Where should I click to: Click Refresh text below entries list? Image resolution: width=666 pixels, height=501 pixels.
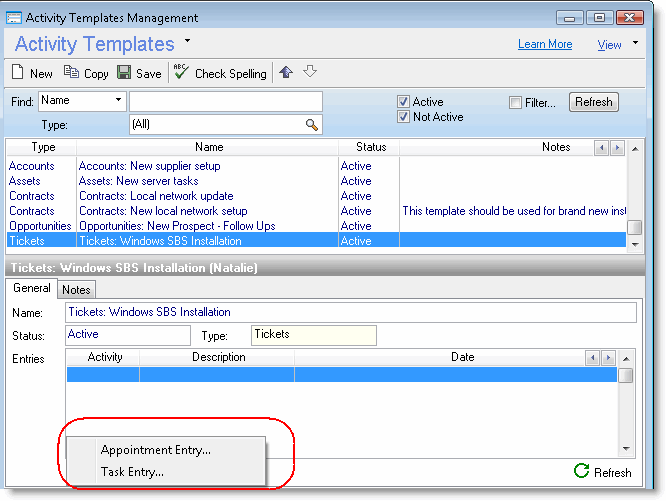tap(612, 473)
